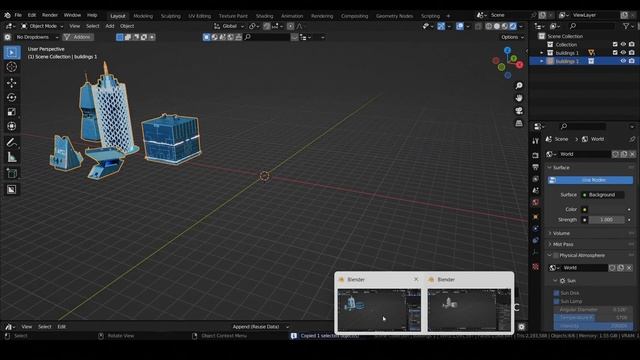Select the Cursor tool
Image resolution: width=640 pixels, height=360 pixels.
click(x=11, y=67)
